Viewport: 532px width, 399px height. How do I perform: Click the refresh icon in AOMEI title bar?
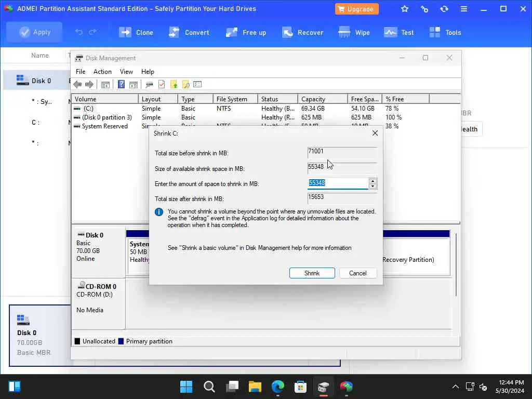(444, 9)
